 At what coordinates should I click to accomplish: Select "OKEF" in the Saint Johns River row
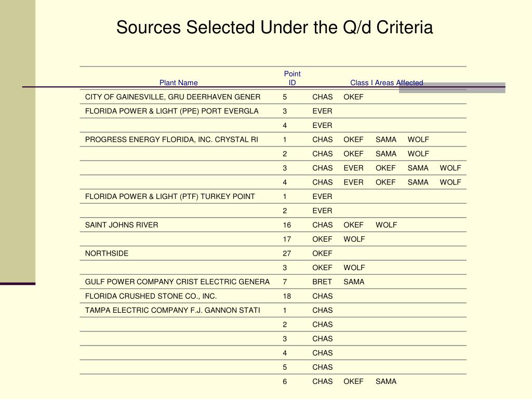353,225
